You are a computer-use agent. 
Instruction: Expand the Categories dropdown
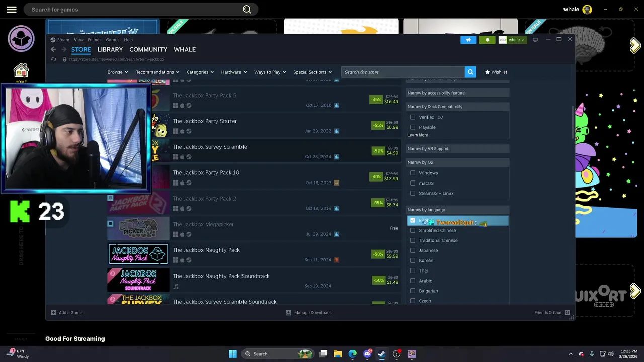pos(200,72)
